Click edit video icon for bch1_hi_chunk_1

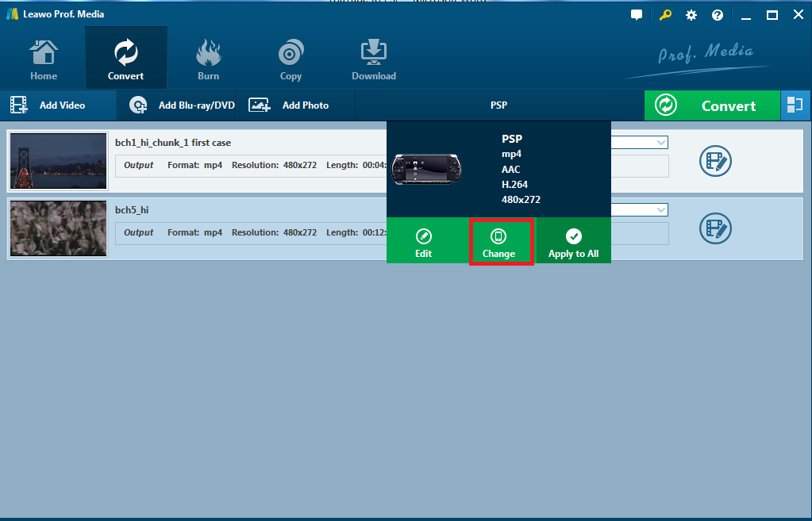click(x=714, y=161)
